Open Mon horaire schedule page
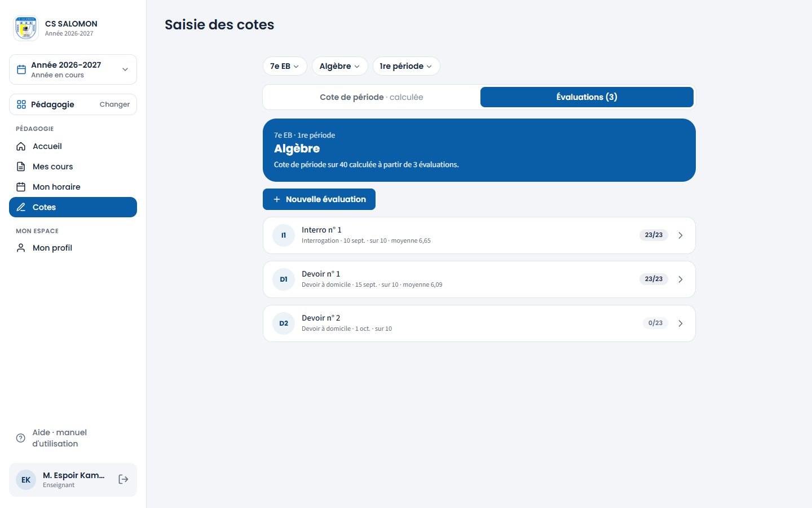This screenshot has width=812, height=508. pos(73,187)
